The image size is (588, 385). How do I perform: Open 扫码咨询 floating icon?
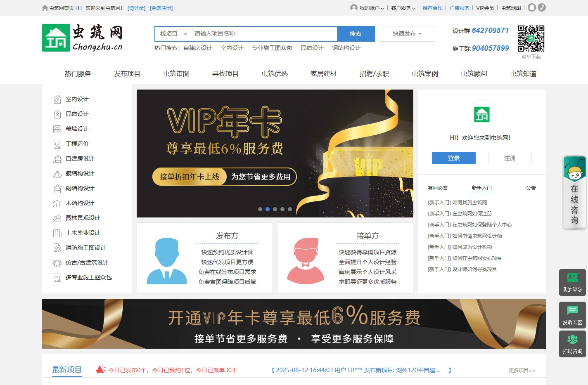[x=572, y=344]
